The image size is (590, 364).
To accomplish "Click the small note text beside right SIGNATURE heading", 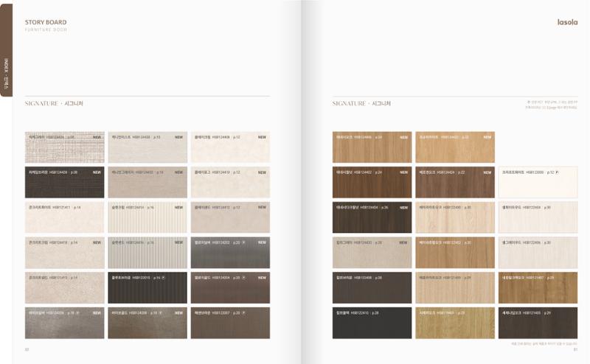I will (551, 105).
